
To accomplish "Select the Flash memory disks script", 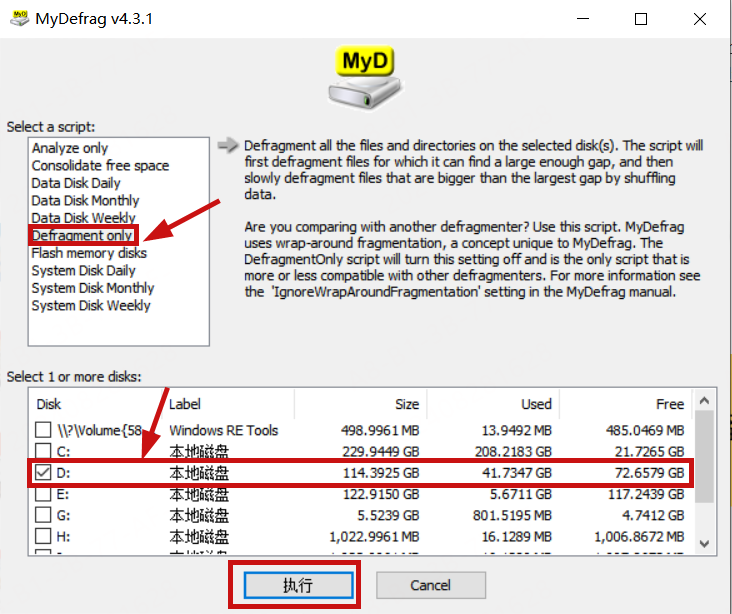I will [x=89, y=253].
